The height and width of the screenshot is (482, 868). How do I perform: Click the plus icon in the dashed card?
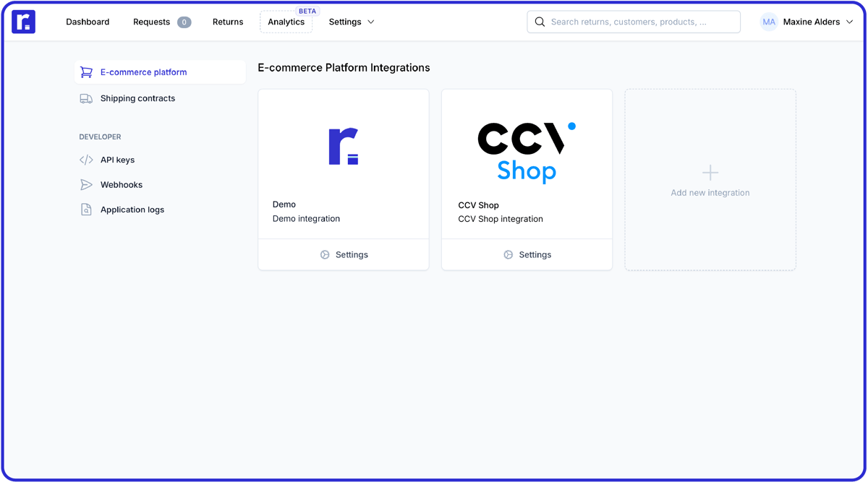[x=710, y=171]
